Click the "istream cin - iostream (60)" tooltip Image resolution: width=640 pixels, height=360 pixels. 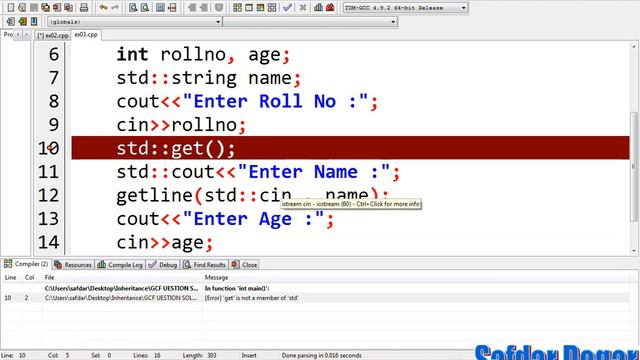click(351, 204)
